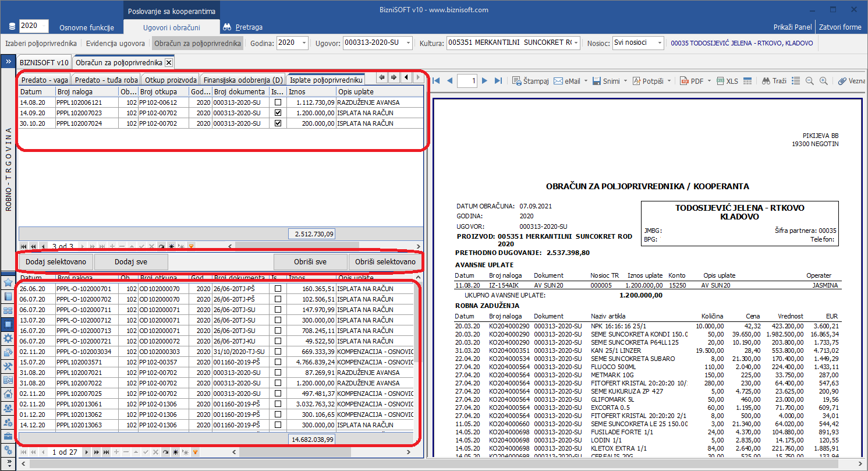Open the favorites star sidebar icon
The image size is (868, 471).
[8, 282]
